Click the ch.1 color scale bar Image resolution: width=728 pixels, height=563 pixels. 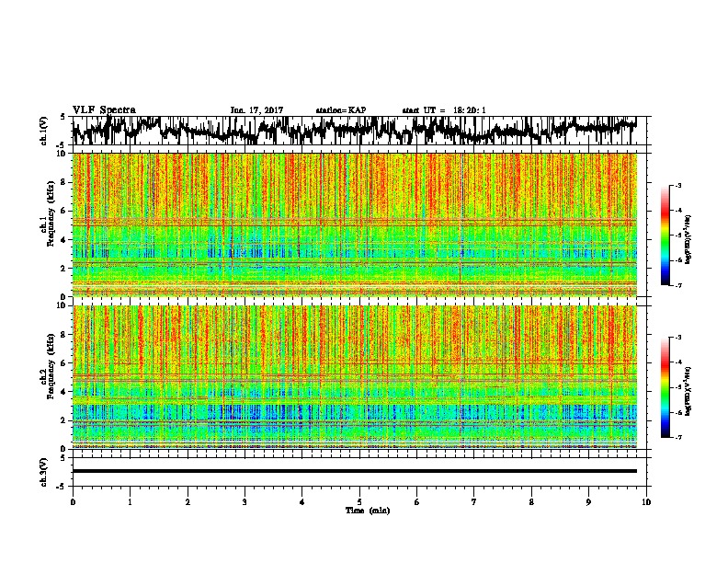coord(665,236)
